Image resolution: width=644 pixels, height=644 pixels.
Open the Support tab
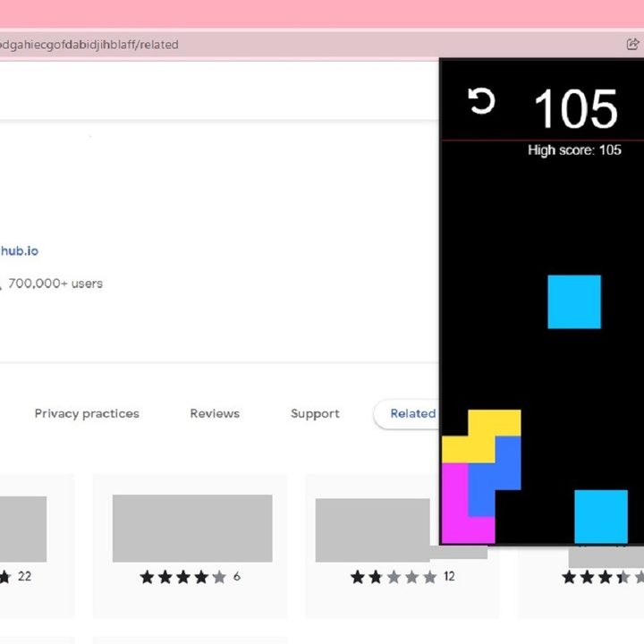point(315,413)
